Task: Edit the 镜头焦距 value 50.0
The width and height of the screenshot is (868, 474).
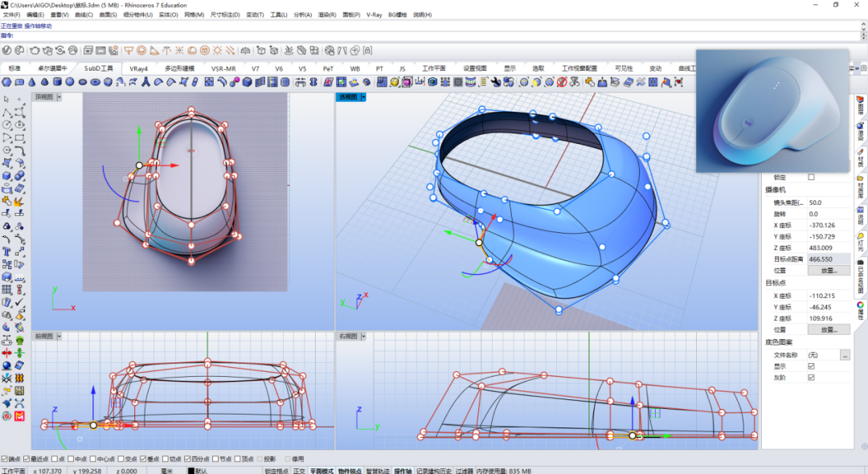Action: (828, 202)
